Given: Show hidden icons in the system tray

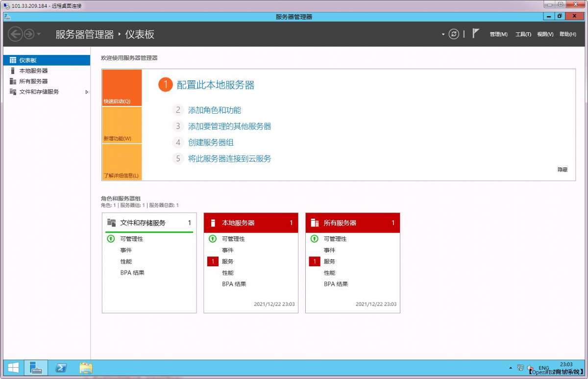Looking at the screenshot, I should click(x=510, y=367).
